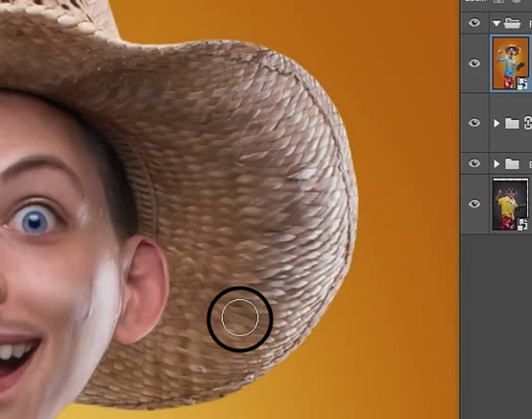Expand the collapsed group above yellow-shirt layer
The width and height of the screenshot is (532, 419).
pyautogui.click(x=496, y=164)
